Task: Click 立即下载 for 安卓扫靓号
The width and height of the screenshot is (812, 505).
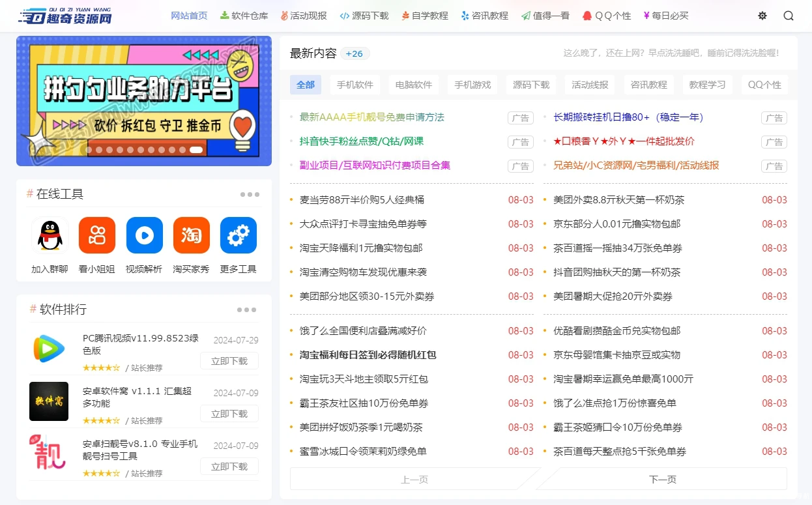Action: point(229,467)
